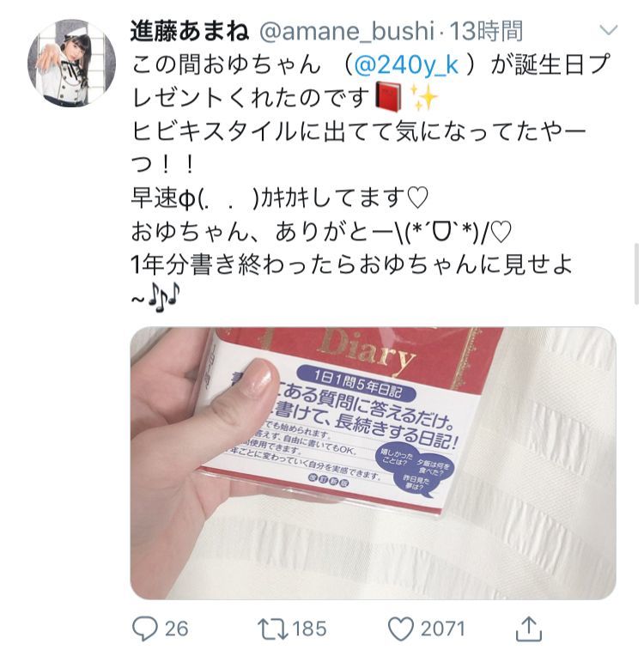Open the round profile avatar photo
This screenshot has height=656, width=644.
tap(71, 63)
